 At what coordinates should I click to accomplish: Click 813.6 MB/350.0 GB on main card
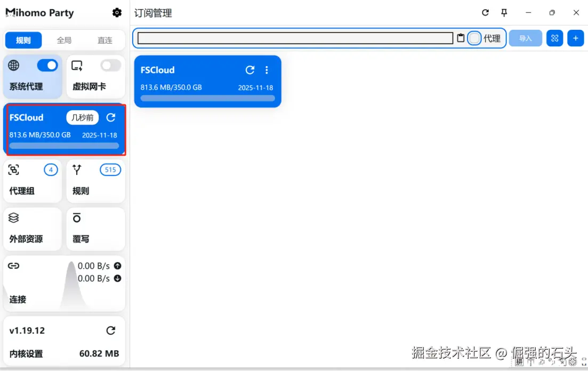pos(171,87)
